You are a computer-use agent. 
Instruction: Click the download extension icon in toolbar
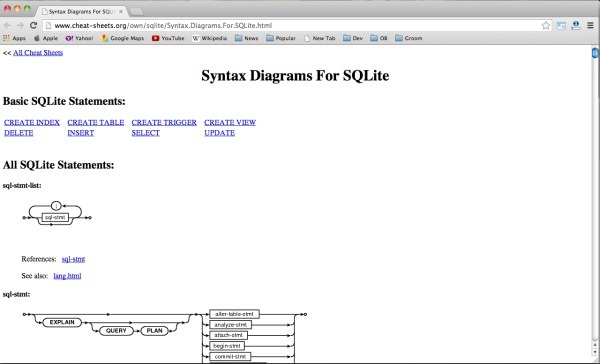point(576,26)
